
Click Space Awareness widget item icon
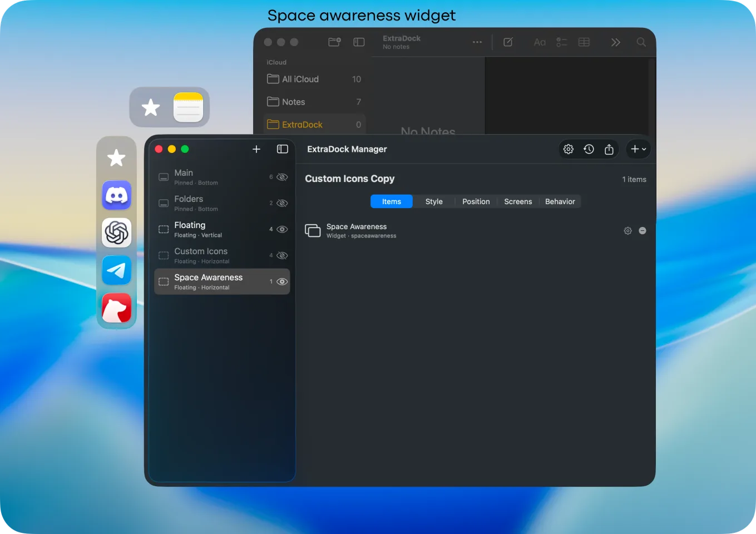pos(313,231)
